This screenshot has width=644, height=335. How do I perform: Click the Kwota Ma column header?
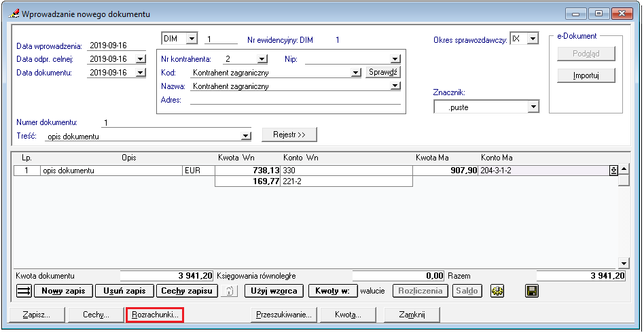[x=432, y=158]
